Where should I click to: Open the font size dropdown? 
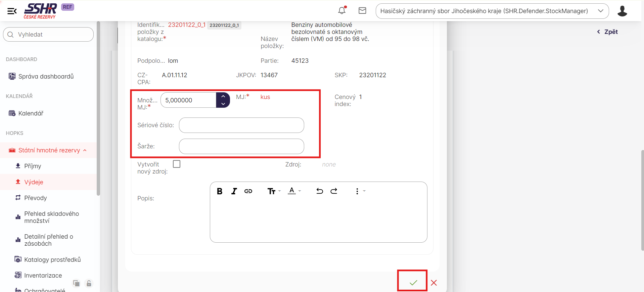pyautogui.click(x=274, y=191)
